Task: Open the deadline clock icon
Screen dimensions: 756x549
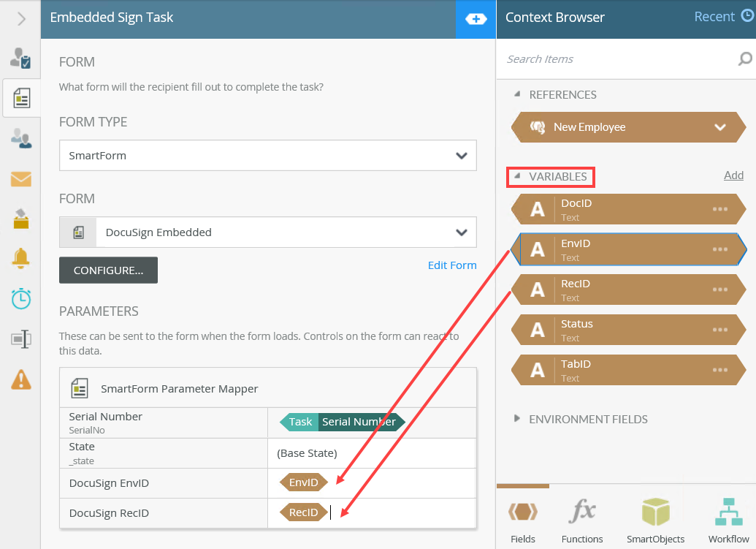Action: [20, 298]
